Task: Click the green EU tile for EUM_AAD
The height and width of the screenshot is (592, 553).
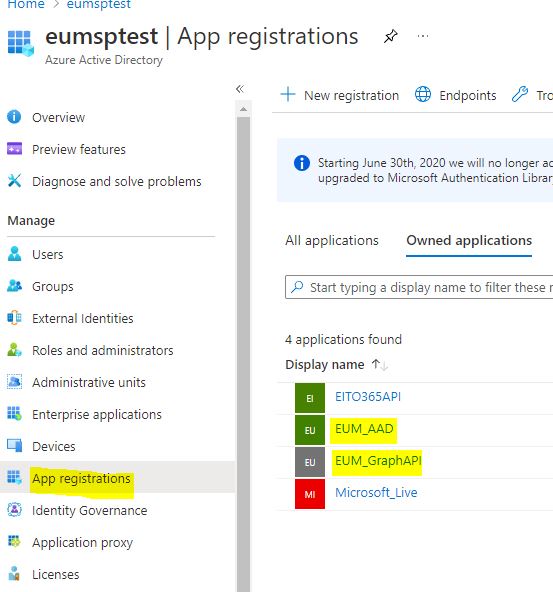Action: tap(310, 430)
